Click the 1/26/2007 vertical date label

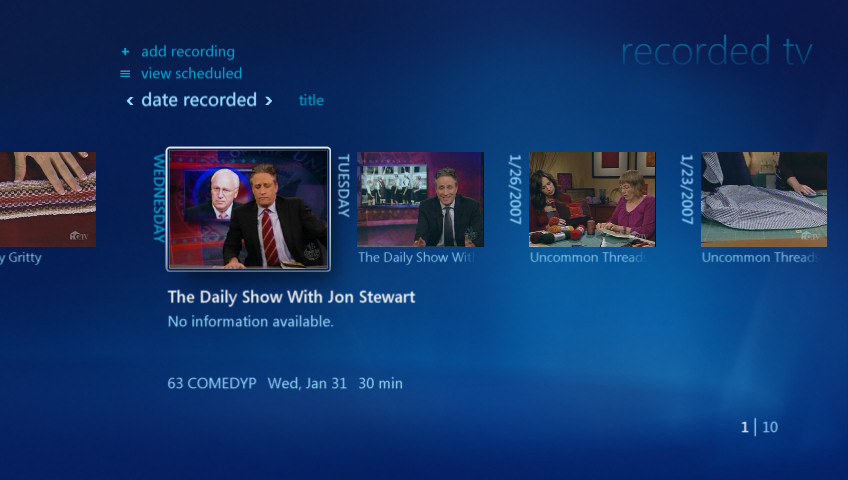click(515, 190)
